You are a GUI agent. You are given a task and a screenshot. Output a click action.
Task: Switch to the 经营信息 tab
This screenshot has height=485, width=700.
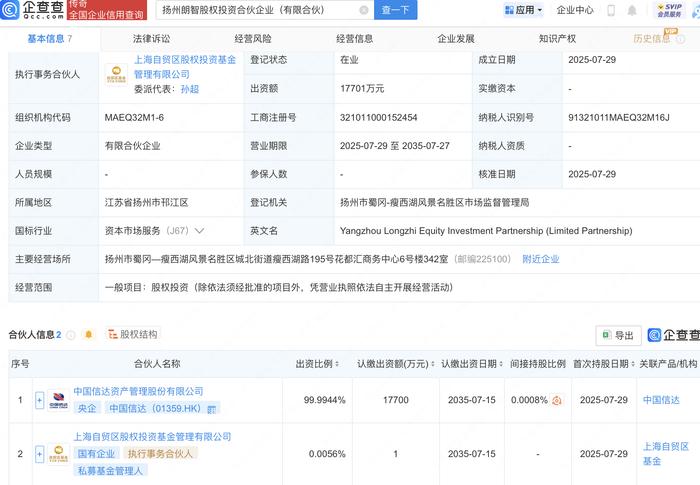click(x=354, y=39)
